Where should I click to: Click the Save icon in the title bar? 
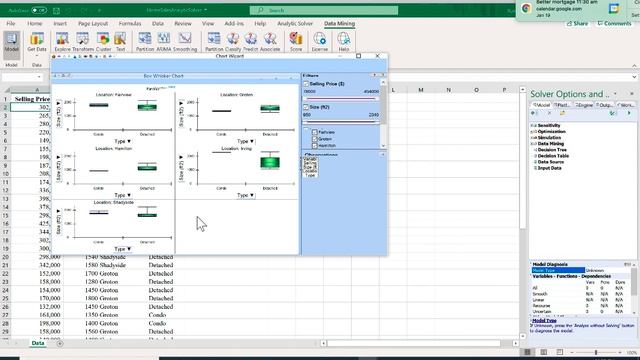point(56,10)
